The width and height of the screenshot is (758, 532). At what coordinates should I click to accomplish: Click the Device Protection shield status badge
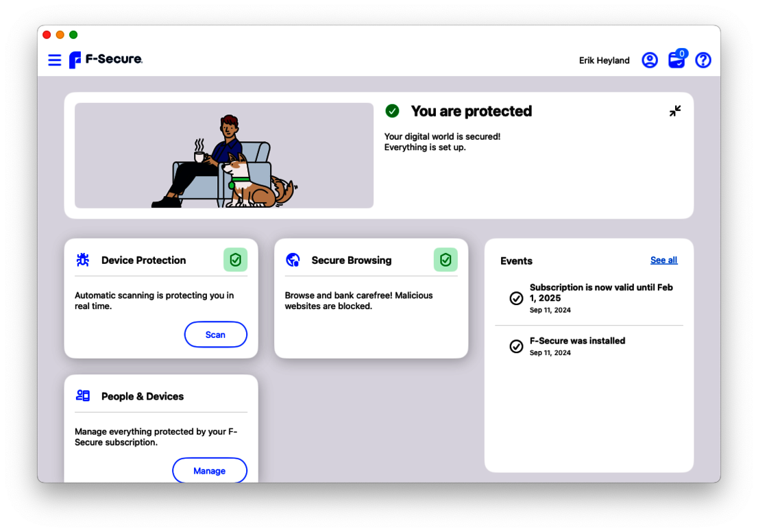[x=235, y=260]
